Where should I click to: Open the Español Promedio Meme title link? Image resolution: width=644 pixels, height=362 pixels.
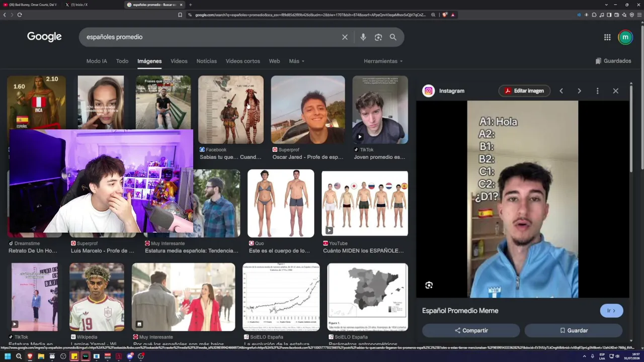tap(460, 311)
